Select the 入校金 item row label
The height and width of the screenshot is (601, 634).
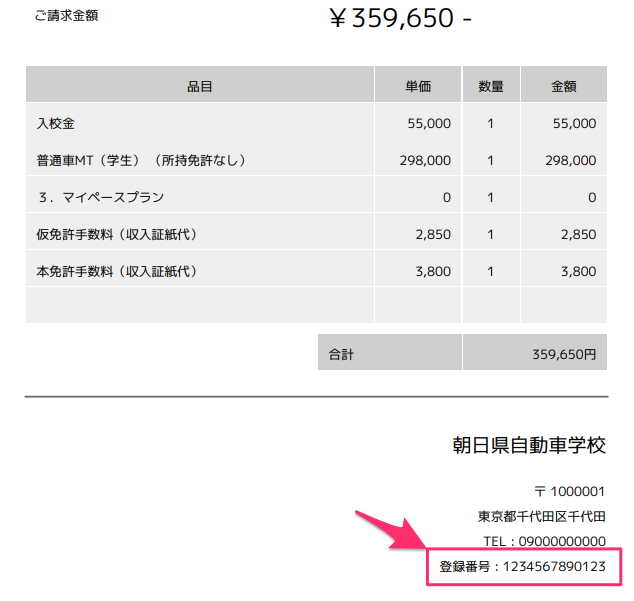(x=56, y=124)
